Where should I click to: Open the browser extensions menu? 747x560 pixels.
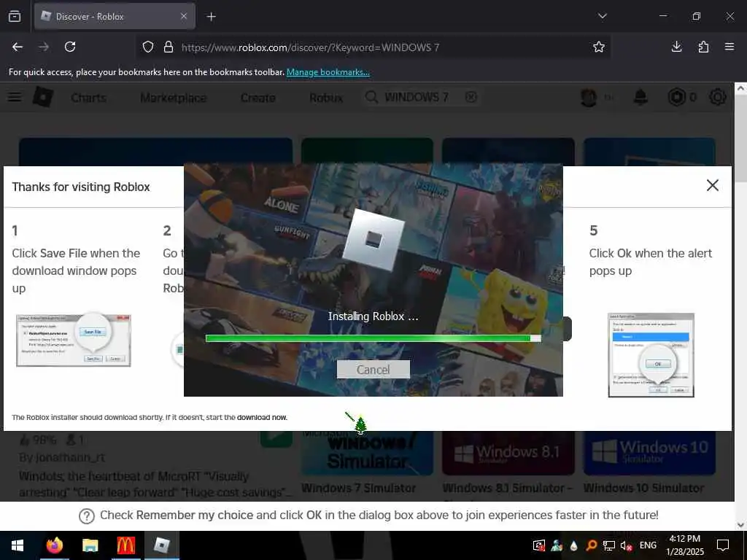(703, 47)
